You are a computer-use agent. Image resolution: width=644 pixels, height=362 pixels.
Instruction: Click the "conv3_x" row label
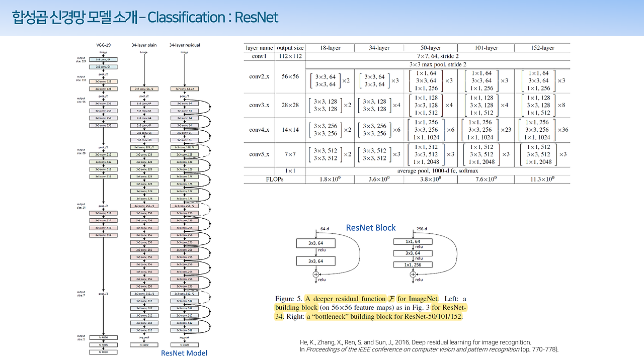coord(260,105)
